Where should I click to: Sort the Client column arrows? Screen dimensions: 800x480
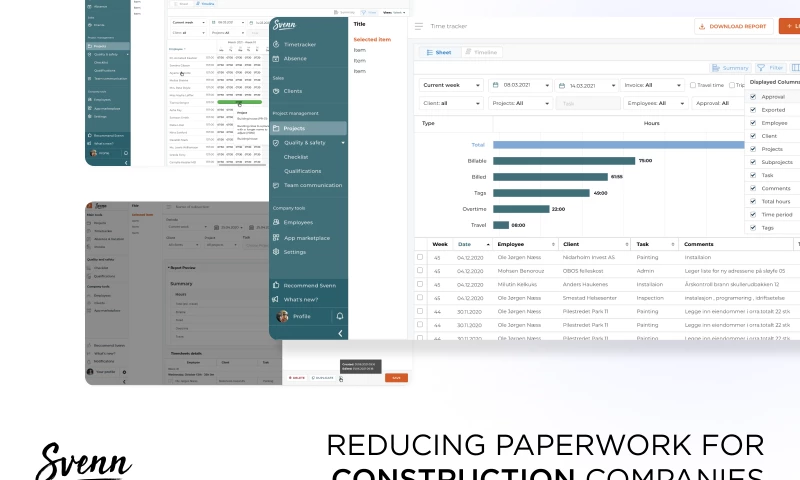tap(627, 245)
